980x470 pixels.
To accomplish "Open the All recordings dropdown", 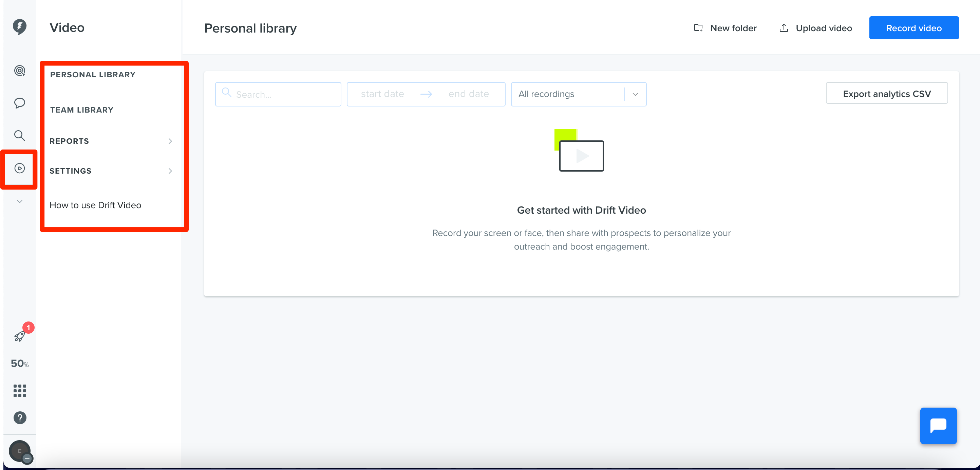I will [578, 94].
